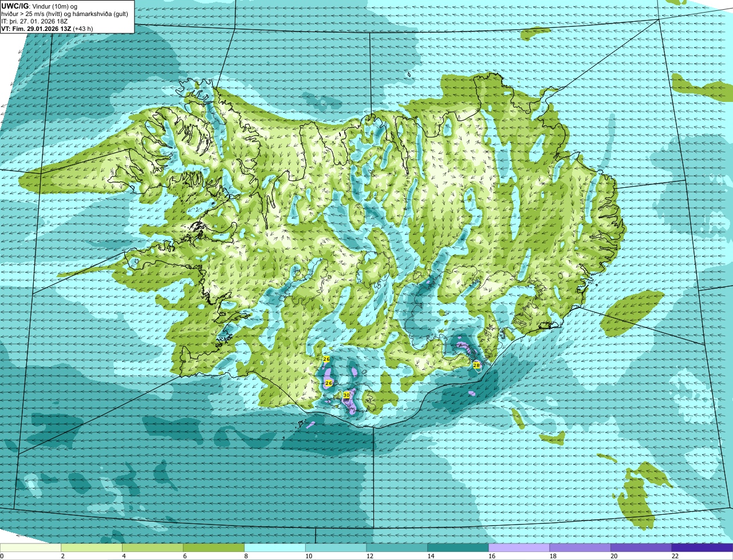The width and height of the screenshot is (733, 560).
Task: Pick the light green 4–6 m/s legend swatch
Action: click(x=153, y=548)
